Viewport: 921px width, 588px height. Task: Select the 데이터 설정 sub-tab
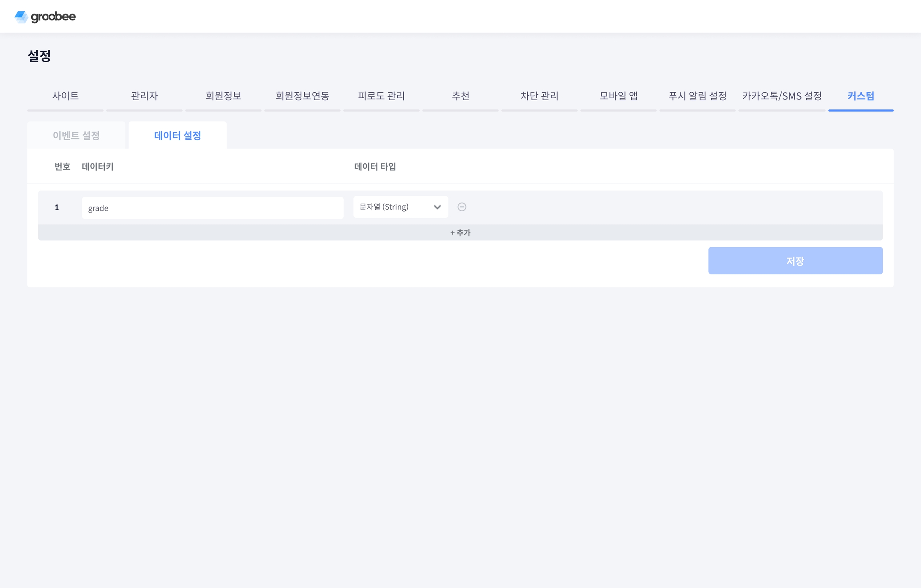(x=177, y=135)
